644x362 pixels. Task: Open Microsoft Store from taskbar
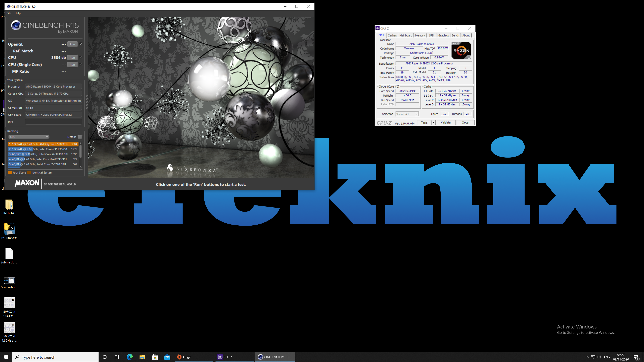pos(155,357)
